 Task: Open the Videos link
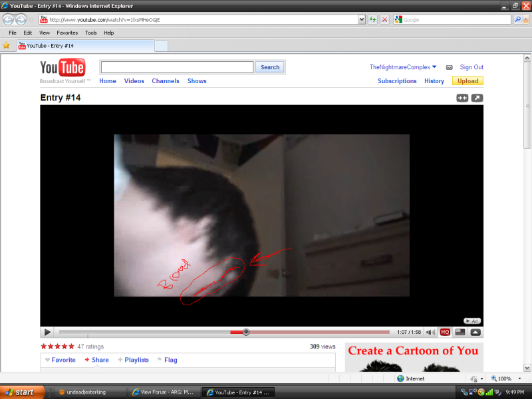134,80
